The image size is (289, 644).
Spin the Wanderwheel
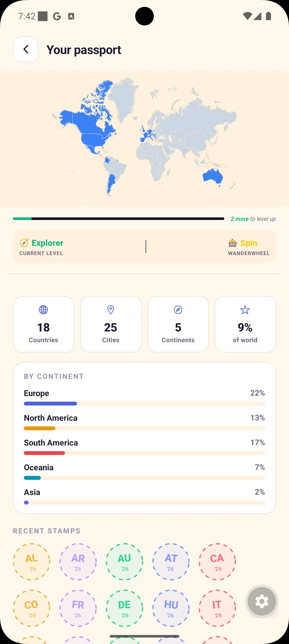coord(249,247)
